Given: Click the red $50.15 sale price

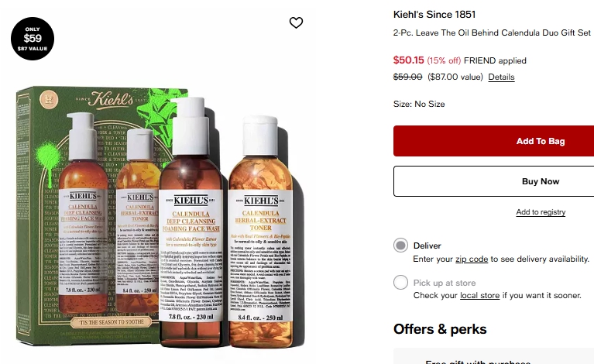Looking at the screenshot, I should coord(408,60).
